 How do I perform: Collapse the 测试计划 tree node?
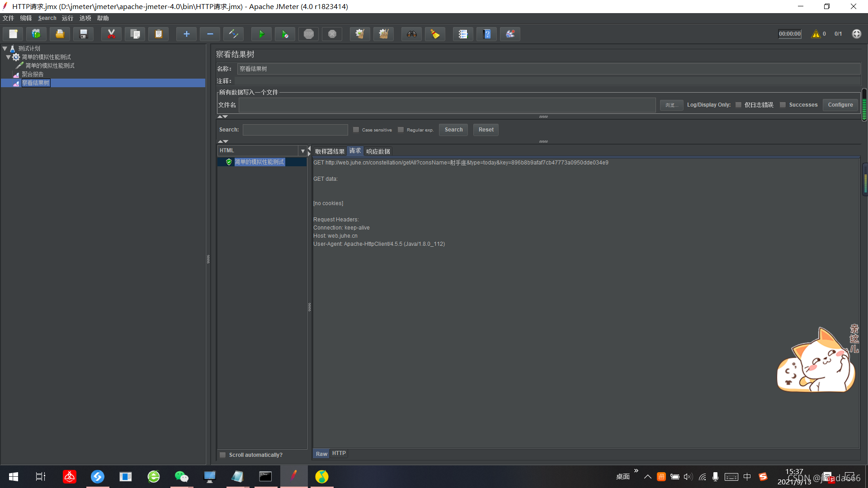[x=5, y=48]
